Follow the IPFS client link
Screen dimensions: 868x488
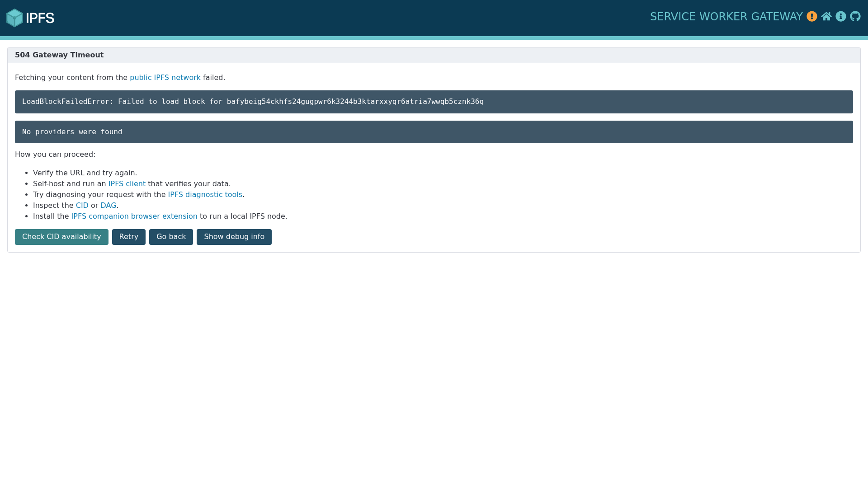(x=127, y=184)
